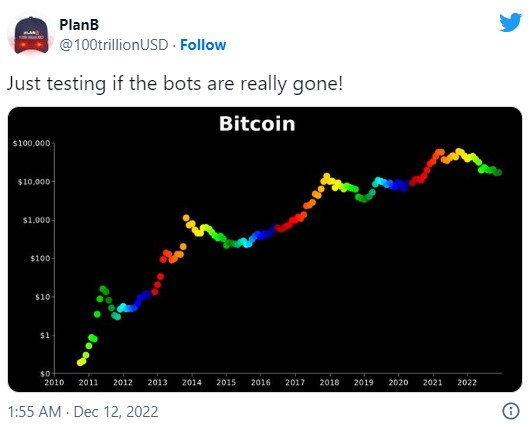The height and width of the screenshot is (427, 532).
Task: Follow the PlanB account
Action: (x=203, y=45)
